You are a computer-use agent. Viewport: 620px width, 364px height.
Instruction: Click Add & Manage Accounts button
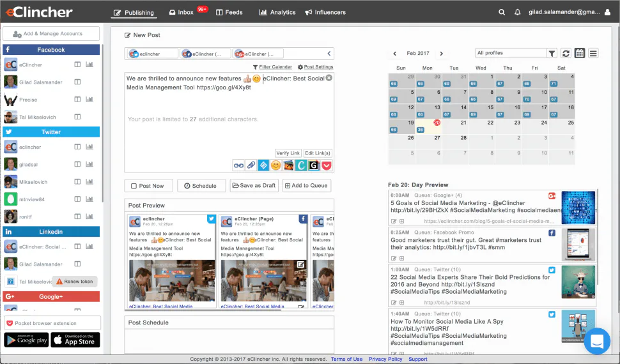coord(51,34)
